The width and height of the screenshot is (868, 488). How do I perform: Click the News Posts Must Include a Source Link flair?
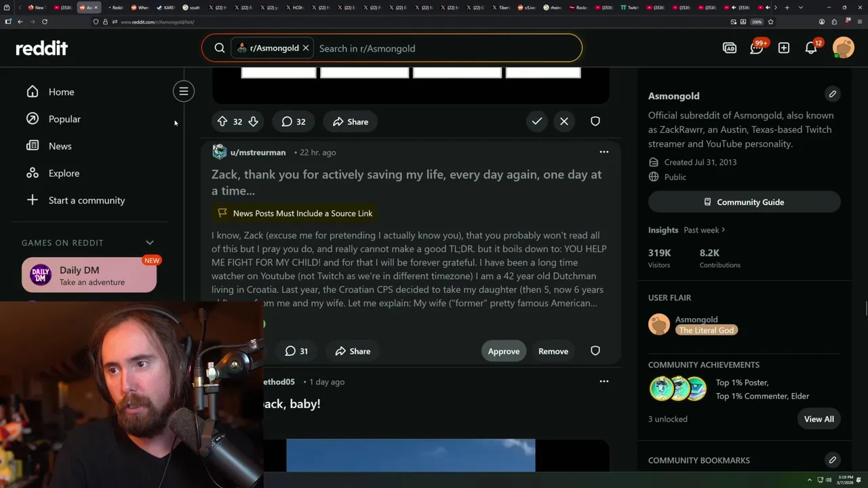294,213
